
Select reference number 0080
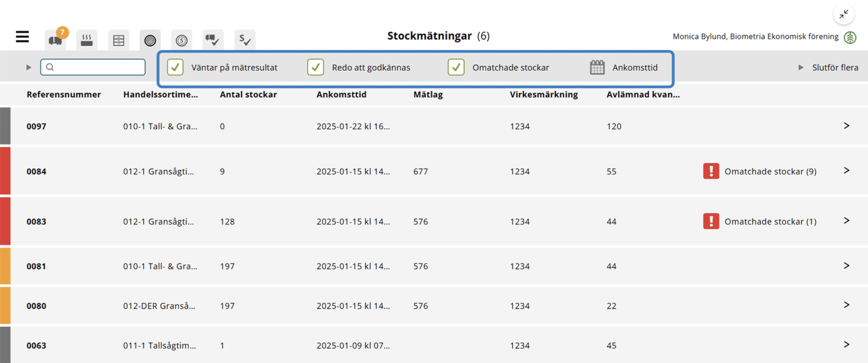[36, 306]
